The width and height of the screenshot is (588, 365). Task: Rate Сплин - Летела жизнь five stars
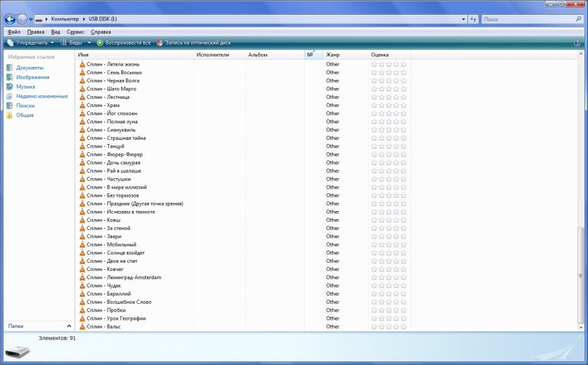(403, 64)
